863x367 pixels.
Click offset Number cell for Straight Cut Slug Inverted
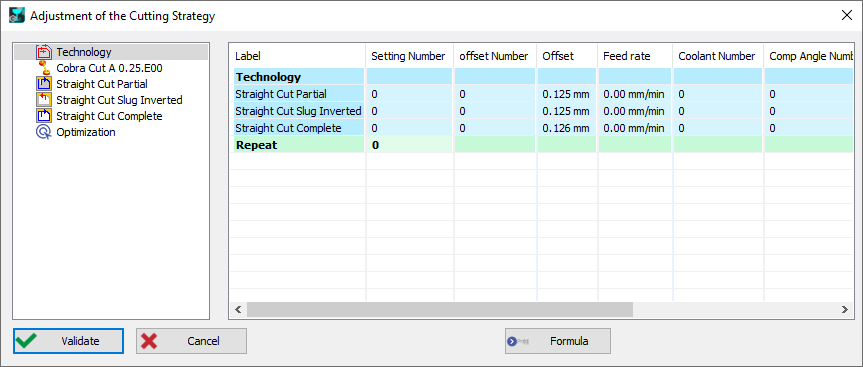(495, 111)
